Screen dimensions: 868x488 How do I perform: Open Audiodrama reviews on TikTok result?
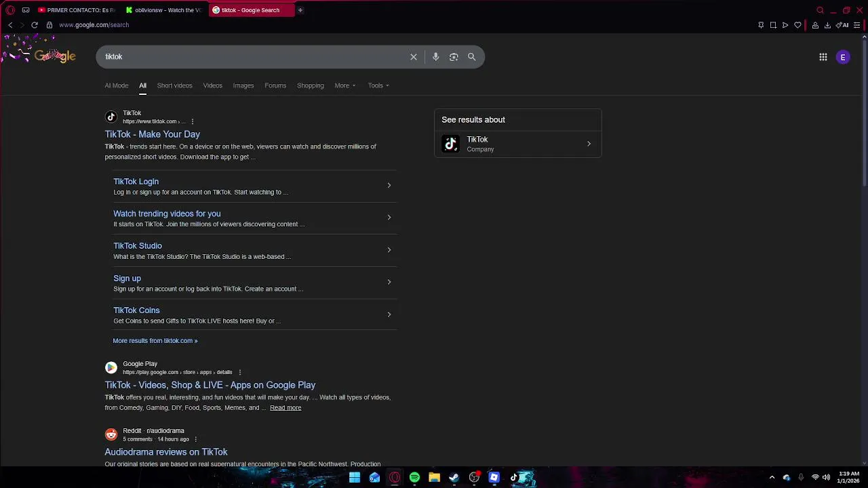click(x=166, y=452)
